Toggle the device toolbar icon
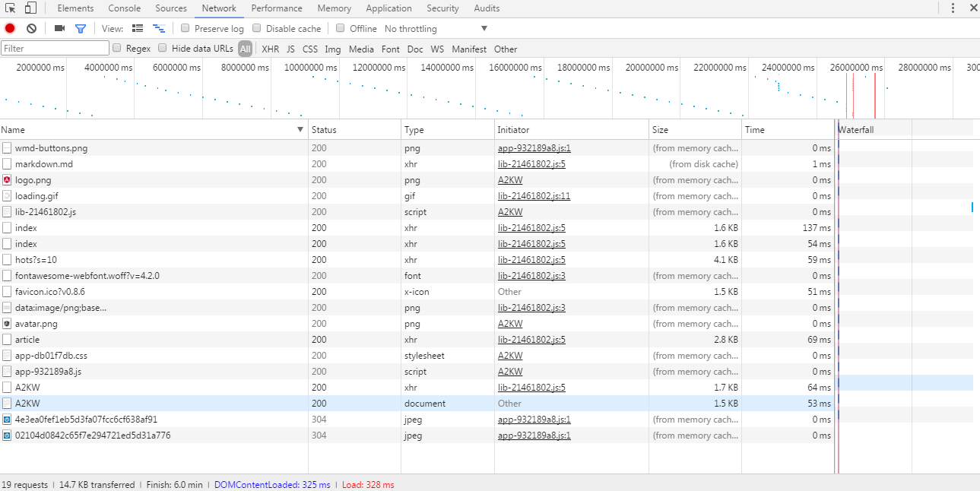 pyautogui.click(x=30, y=8)
